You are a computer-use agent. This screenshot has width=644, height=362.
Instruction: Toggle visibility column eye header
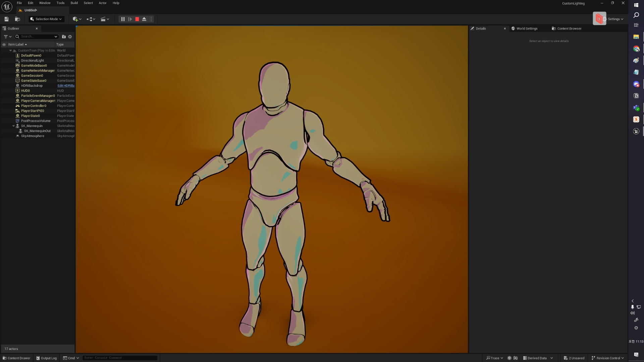(x=4, y=45)
